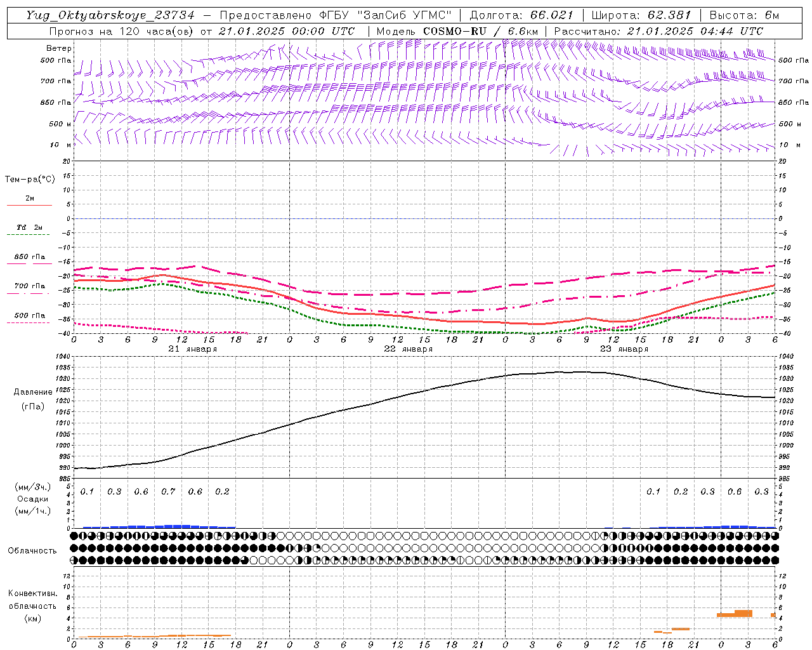812x650 pixels.
Task: Click the "22 января" date label
Action: (x=409, y=349)
